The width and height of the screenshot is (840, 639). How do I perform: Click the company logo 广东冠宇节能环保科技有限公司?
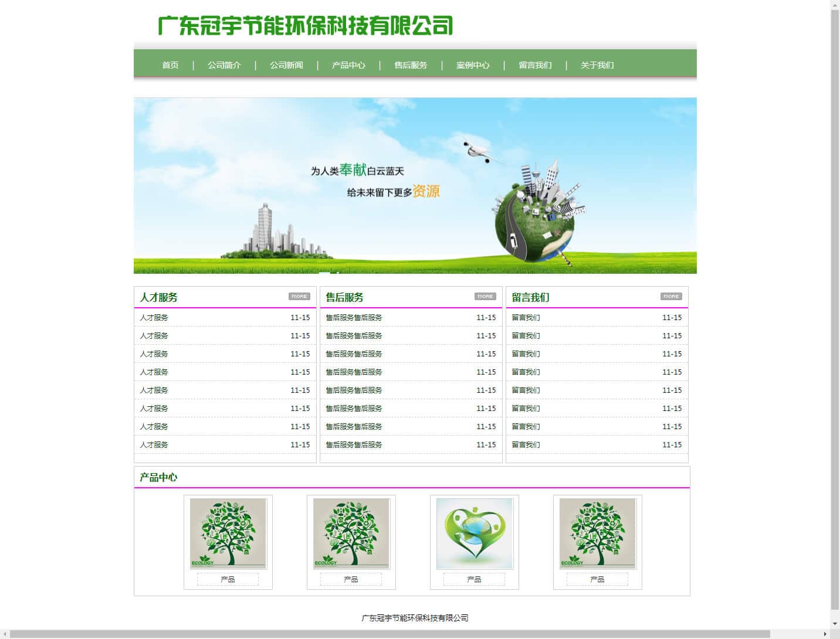[305, 26]
